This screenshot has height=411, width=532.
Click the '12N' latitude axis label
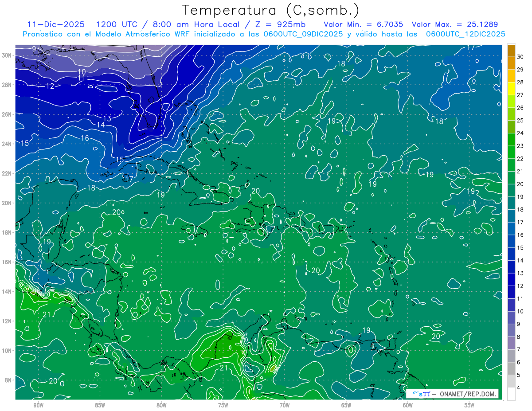coord(8,321)
